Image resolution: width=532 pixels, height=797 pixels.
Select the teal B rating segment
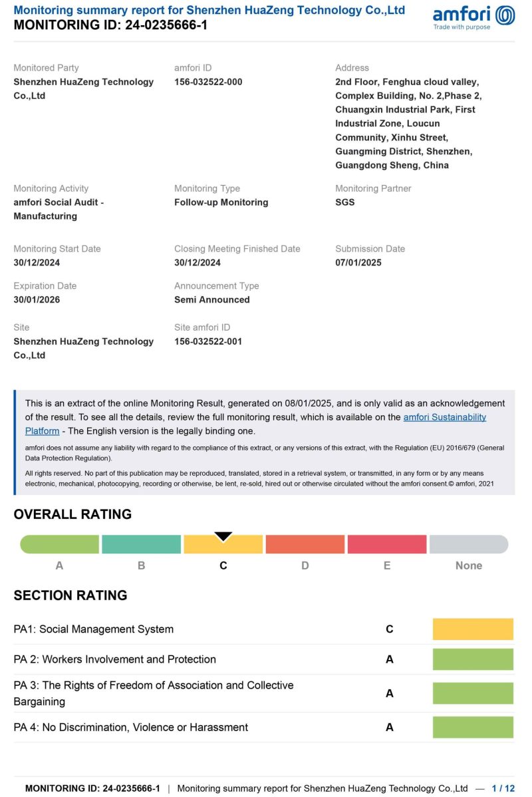(x=141, y=544)
